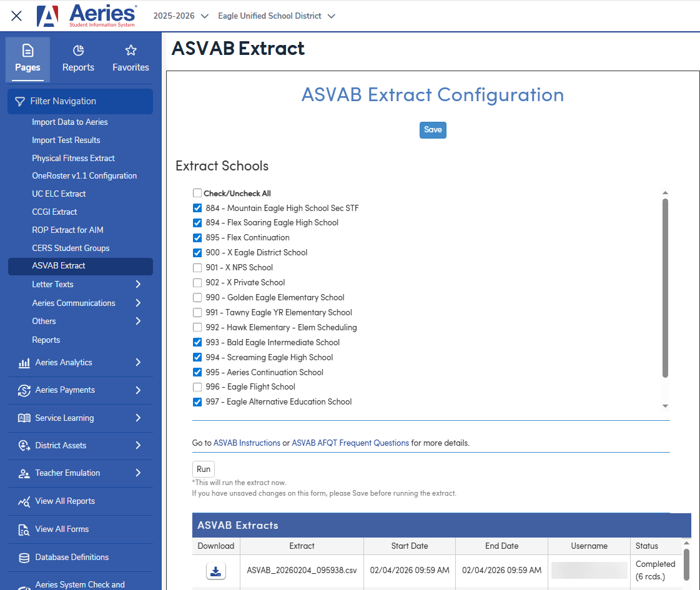Check 991 Tawny Eagle YR Elementary School
This screenshot has height=590, width=700.
tap(197, 312)
